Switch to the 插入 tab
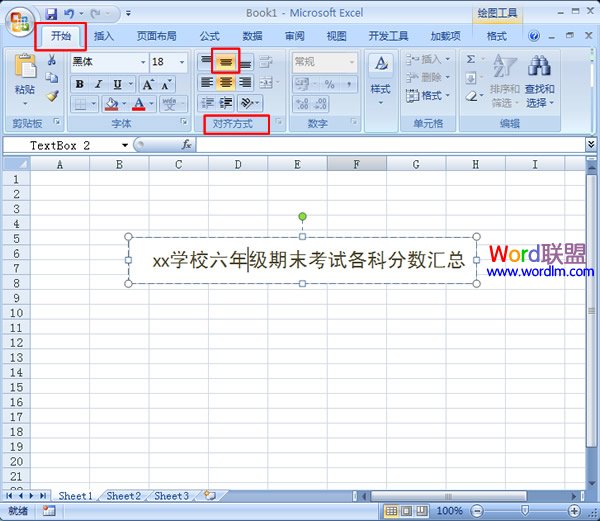600x521 pixels. point(104,36)
